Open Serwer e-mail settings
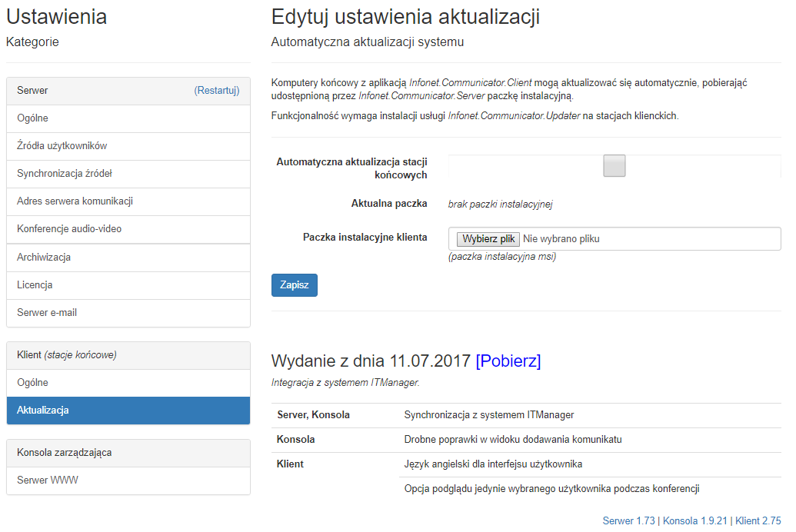The width and height of the screenshot is (796, 532). point(47,313)
